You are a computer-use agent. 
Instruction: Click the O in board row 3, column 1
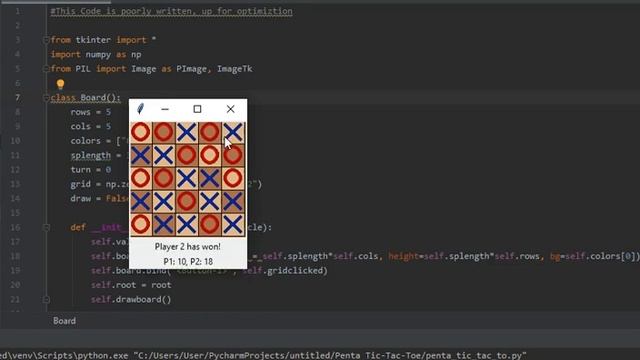141,178
